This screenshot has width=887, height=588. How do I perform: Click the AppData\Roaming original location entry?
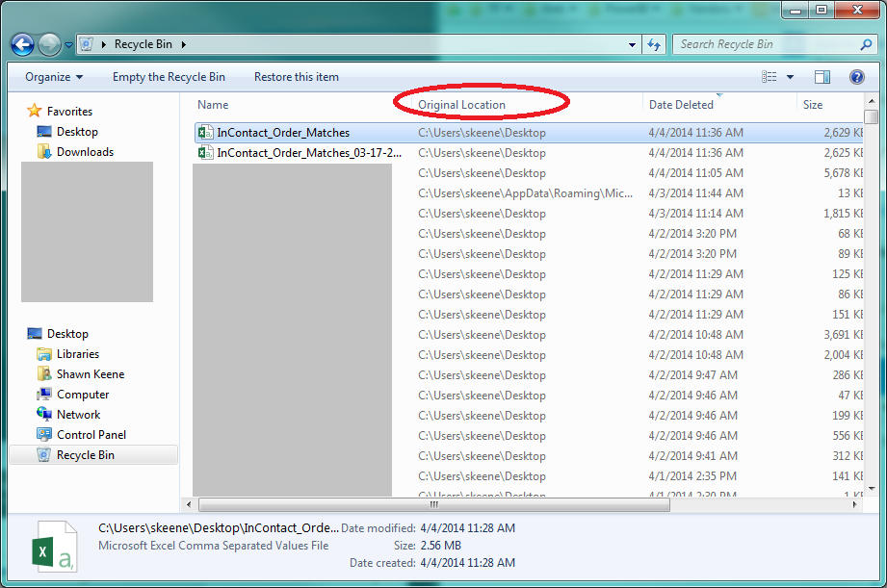tap(525, 193)
